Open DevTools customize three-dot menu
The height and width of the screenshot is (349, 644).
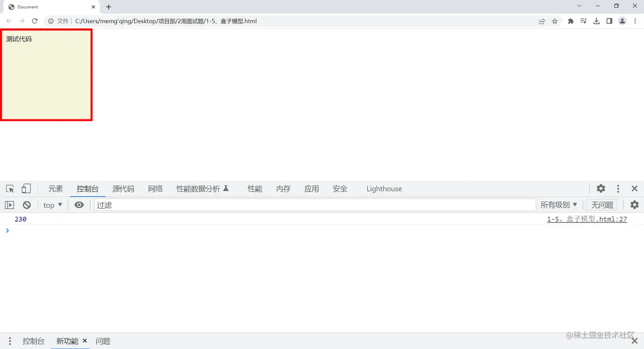click(x=618, y=188)
